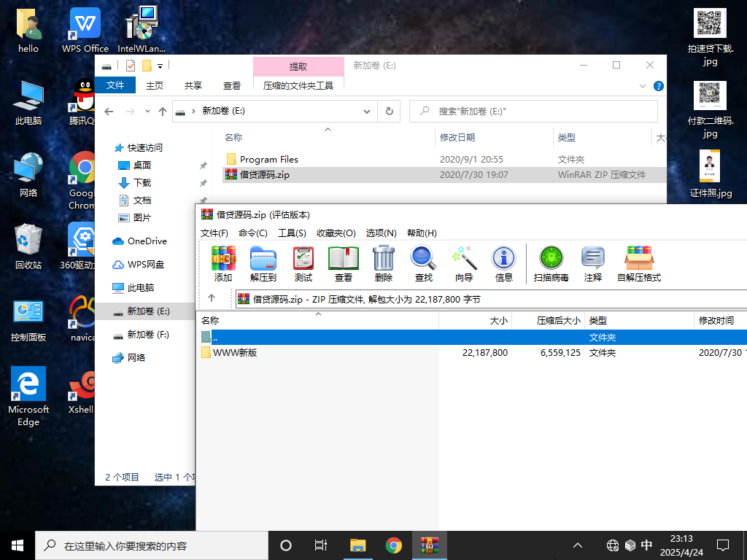This screenshot has height=560, width=747.
Task: Open the 压缩的文件夹工具 ribbon tab
Action: tap(298, 85)
